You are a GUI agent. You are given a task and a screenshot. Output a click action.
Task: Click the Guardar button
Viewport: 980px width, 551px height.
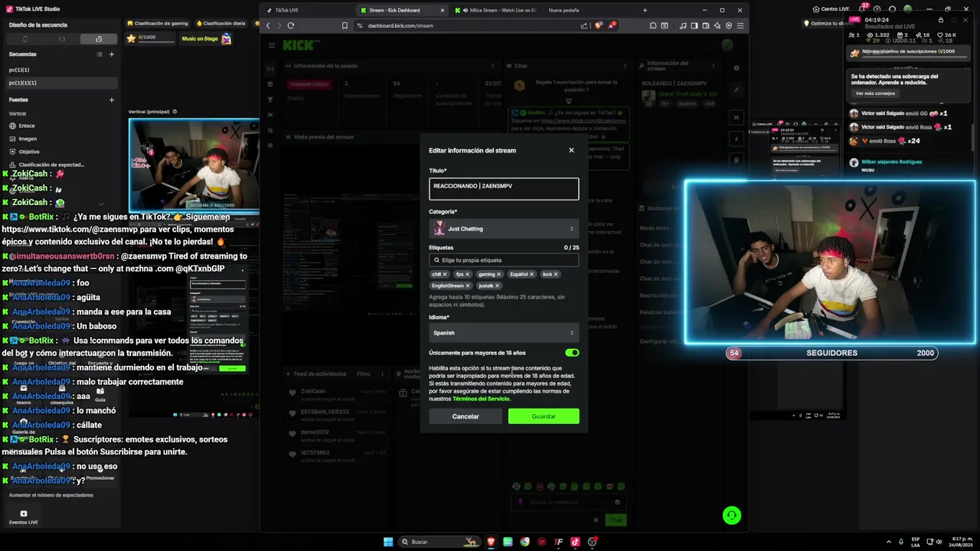(x=544, y=416)
